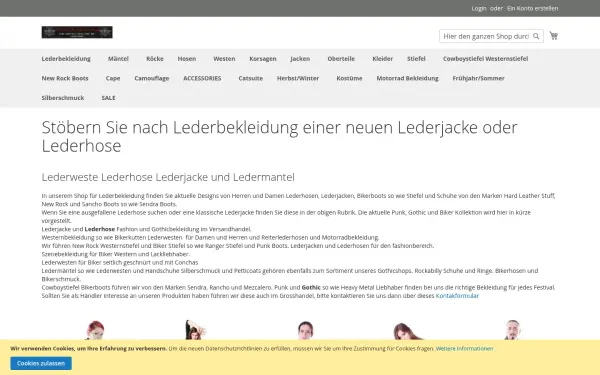This screenshot has width=600, height=375.
Task: Select ACCESSORIES menu item
Action: 202,78
